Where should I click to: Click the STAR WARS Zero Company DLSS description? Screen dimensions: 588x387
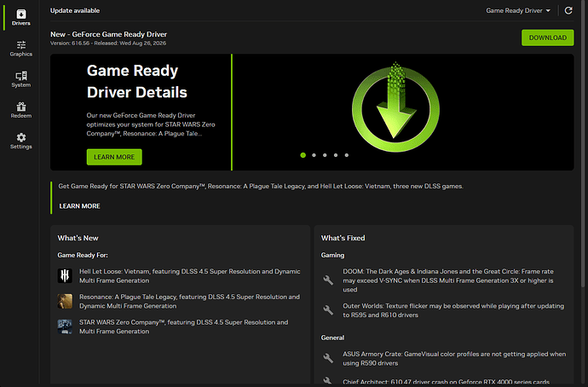point(184,326)
